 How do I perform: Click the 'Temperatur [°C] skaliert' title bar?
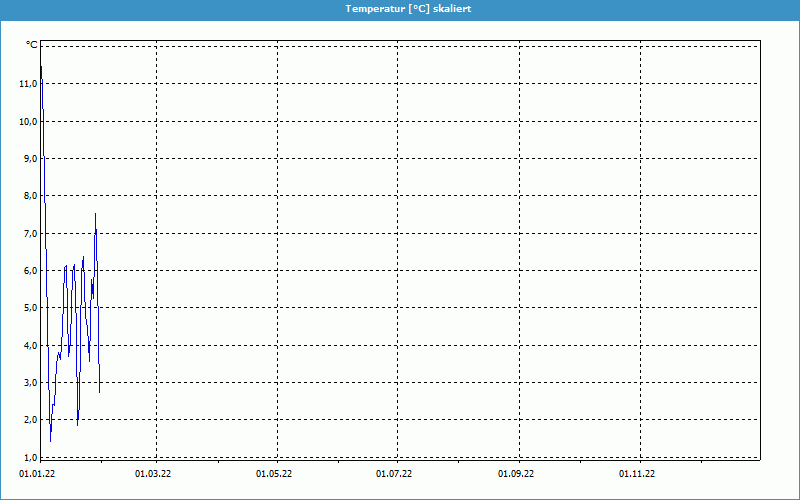(400, 8)
